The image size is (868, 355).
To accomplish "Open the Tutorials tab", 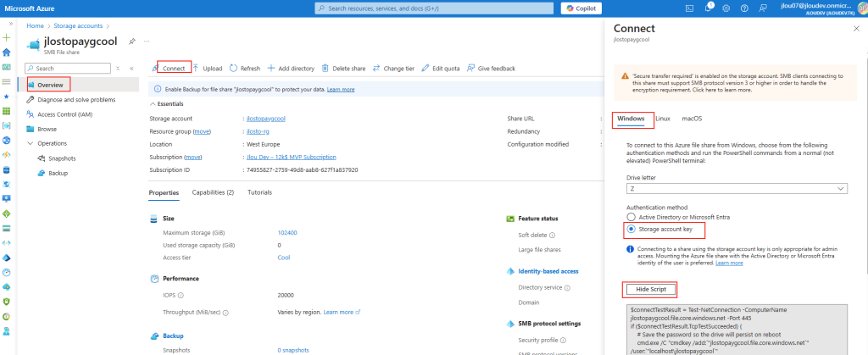I will [259, 192].
